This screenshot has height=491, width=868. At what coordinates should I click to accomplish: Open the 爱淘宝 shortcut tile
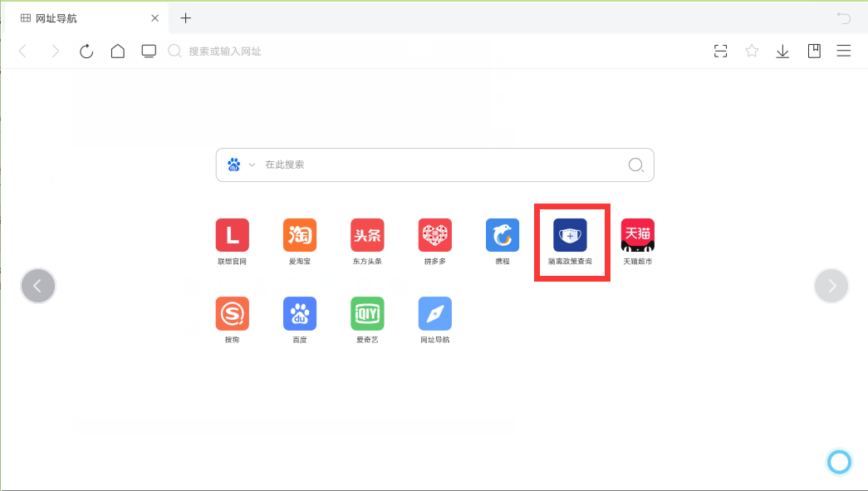tap(300, 242)
